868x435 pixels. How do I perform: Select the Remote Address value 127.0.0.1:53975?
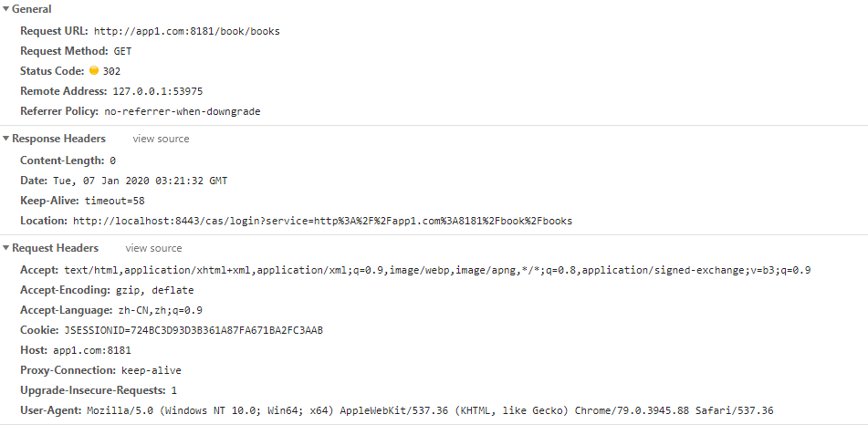tap(158, 91)
